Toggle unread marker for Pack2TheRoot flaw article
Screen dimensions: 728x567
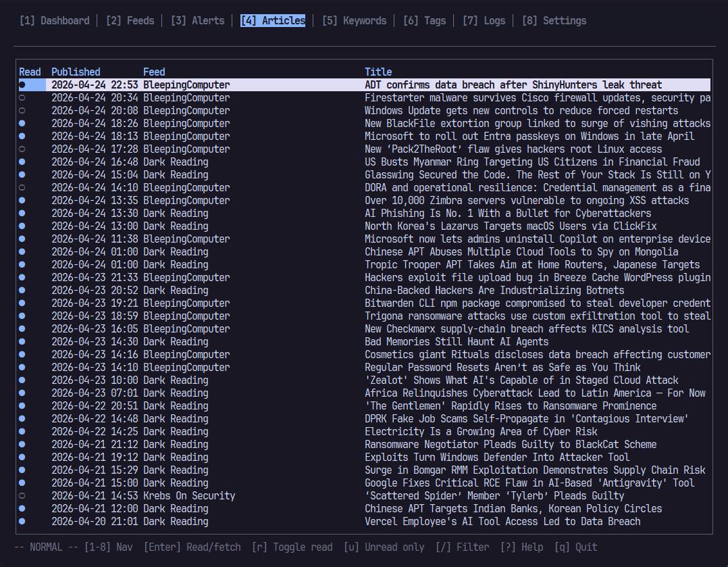pyautogui.click(x=22, y=149)
